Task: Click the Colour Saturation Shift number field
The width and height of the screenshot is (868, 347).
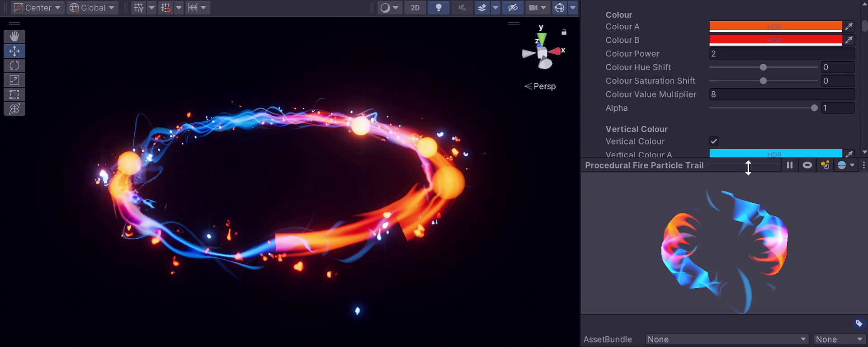Action: pos(838,81)
